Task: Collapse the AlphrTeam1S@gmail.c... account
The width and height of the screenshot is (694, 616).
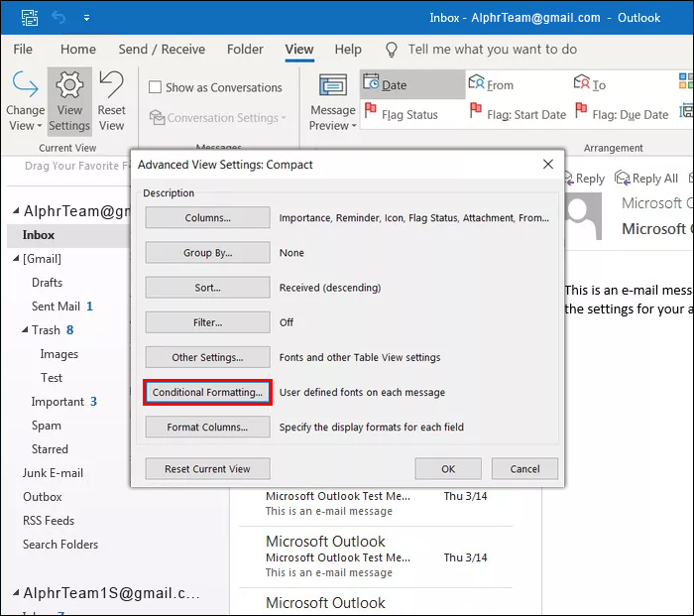Action: pos(16,592)
